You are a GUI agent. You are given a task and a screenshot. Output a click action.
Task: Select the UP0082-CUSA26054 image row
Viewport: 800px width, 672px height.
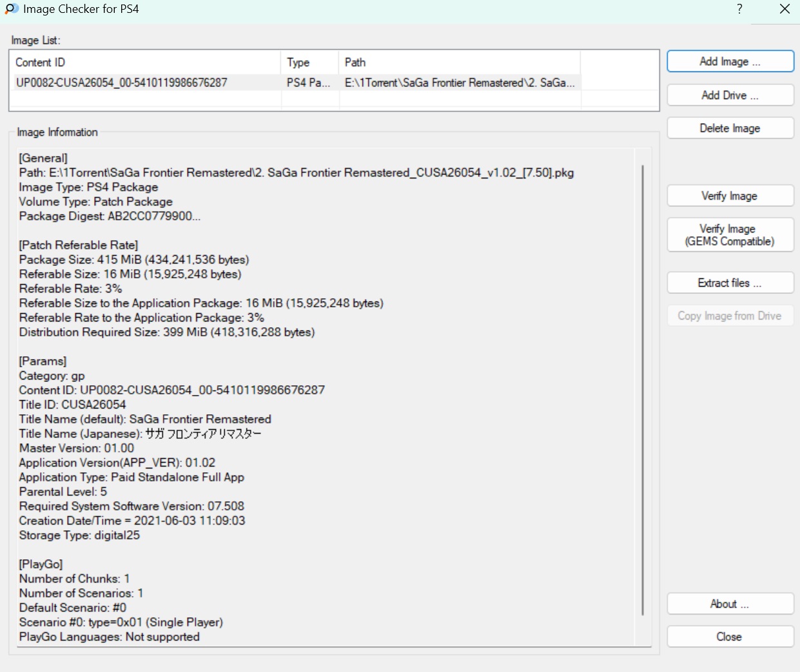click(x=122, y=82)
